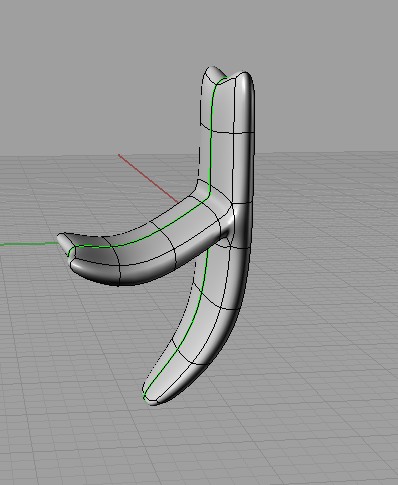Click a cross isocurve on the lower branch
This screenshot has width=398, height=485.
point(217,305)
